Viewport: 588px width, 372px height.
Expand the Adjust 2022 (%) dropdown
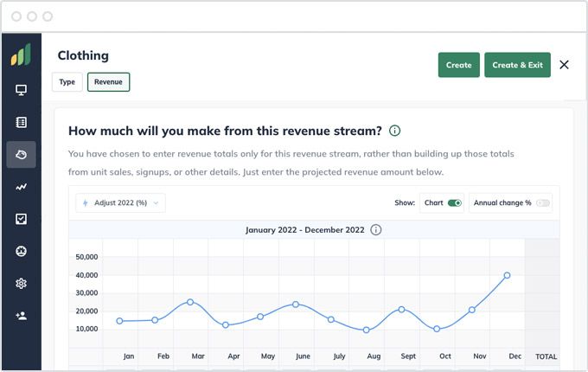tap(120, 203)
